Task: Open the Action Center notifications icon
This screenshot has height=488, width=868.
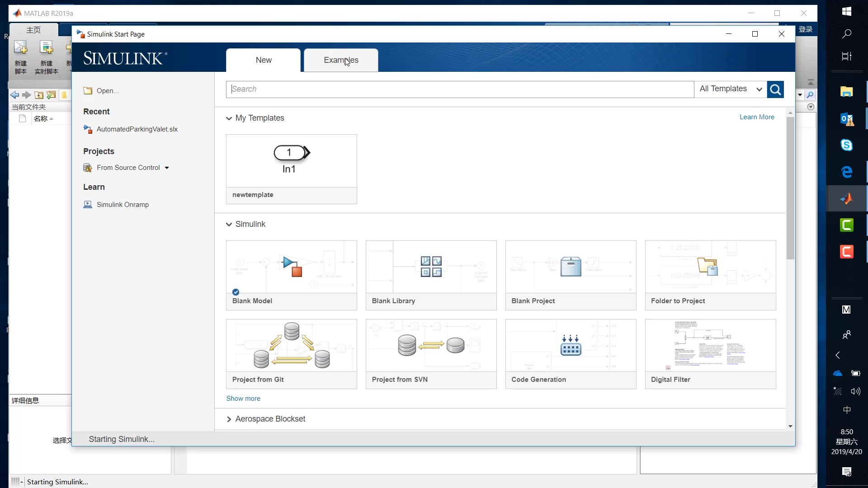Action: pyautogui.click(x=847, y=472)
